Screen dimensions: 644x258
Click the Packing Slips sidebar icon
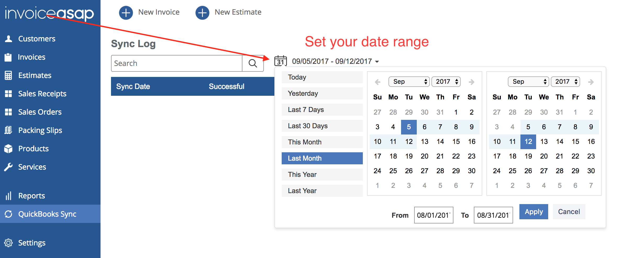coord(8,130)
